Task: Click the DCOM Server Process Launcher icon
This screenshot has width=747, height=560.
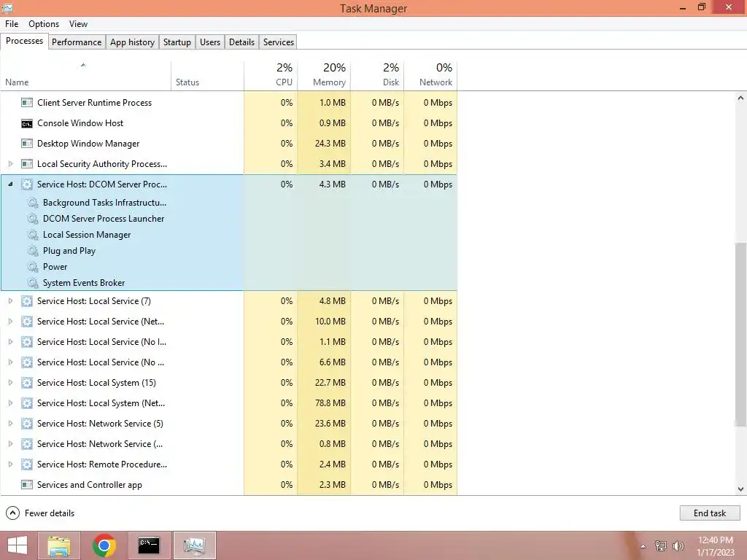Action: point(32,219)
